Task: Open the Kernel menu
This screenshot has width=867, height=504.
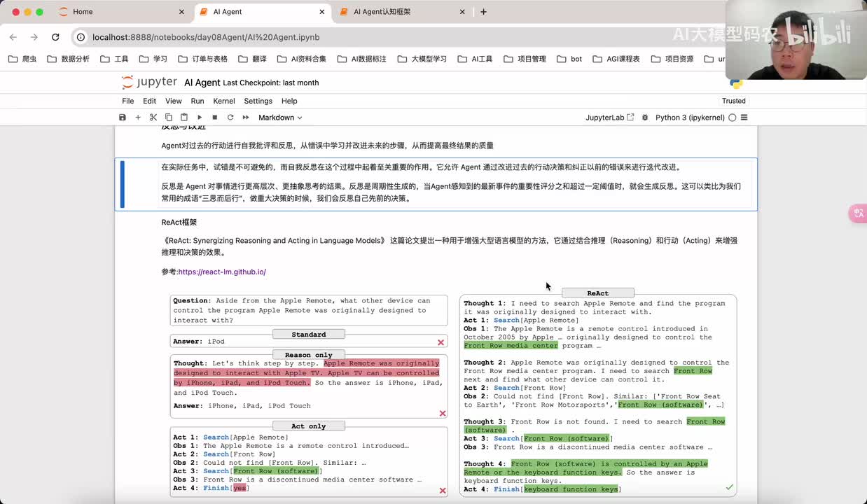Action: (x=224, y=101)
